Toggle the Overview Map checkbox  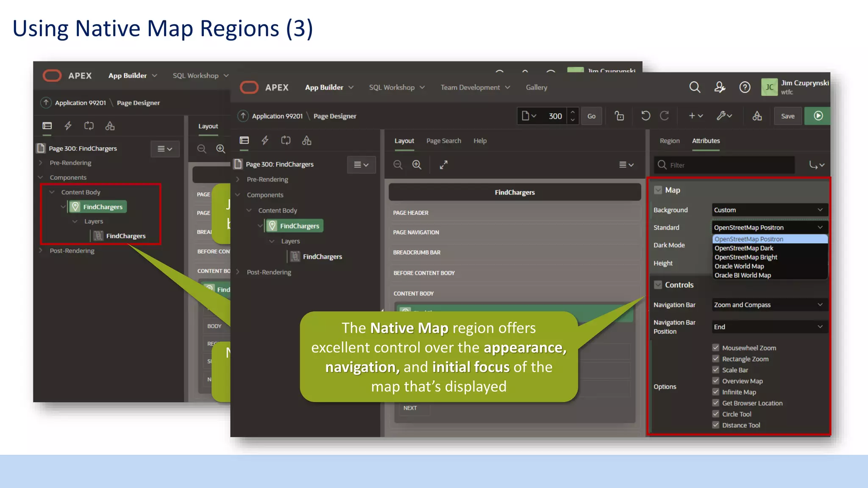click(716, 380)
